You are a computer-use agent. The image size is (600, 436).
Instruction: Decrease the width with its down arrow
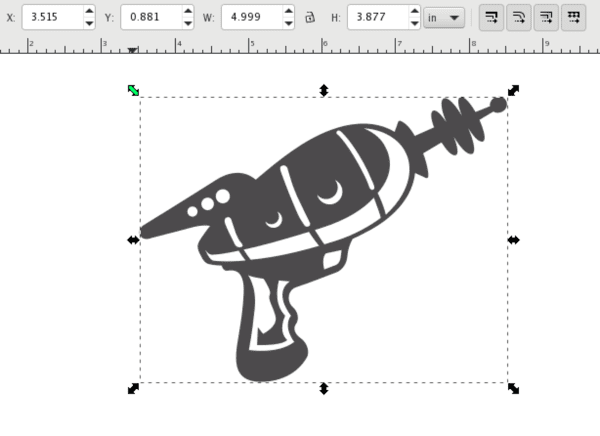point(289,23)
